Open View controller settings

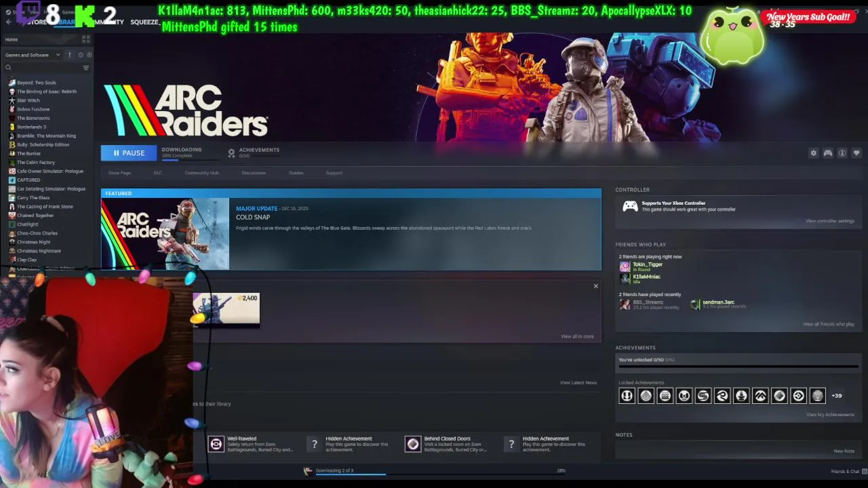click(830, 221)
